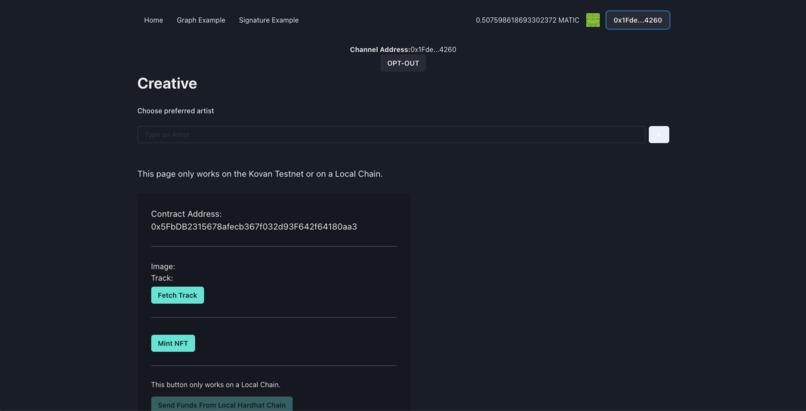Go to the Graph Example page

coord(201,20)
